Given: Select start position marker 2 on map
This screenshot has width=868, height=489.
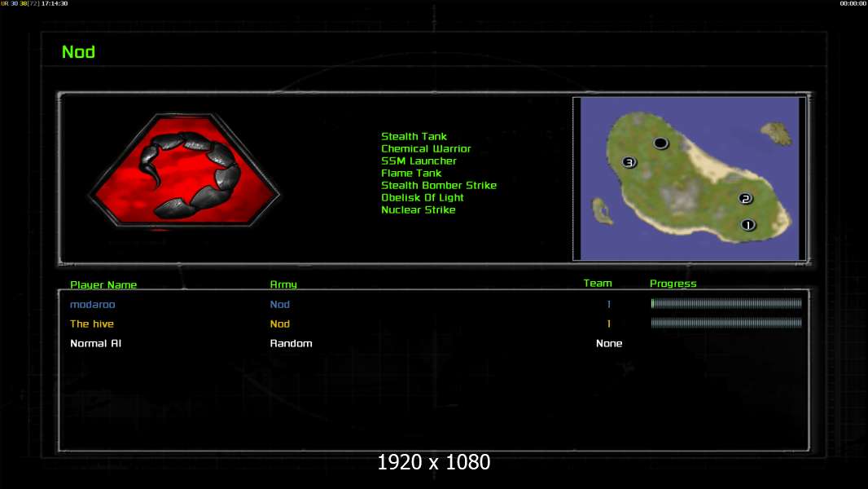Looking at the screenshot, I should 745,199.
